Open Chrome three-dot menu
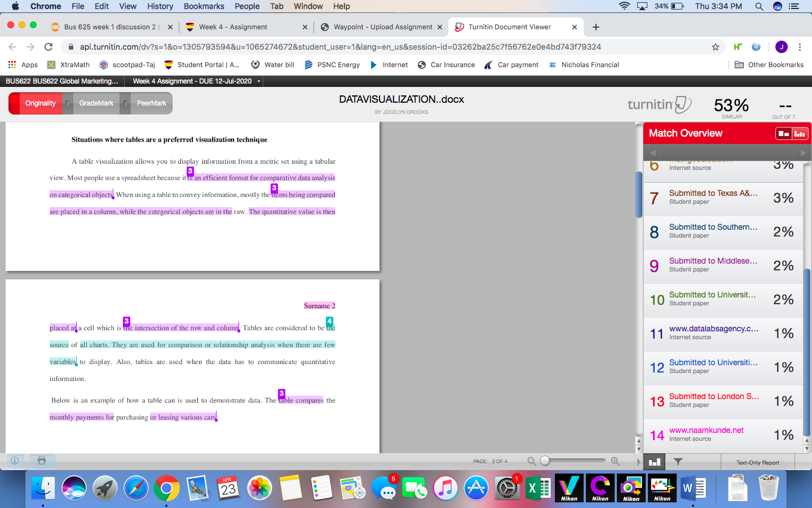The height and width of the screenshot is (508, 812). pos(800,47)
